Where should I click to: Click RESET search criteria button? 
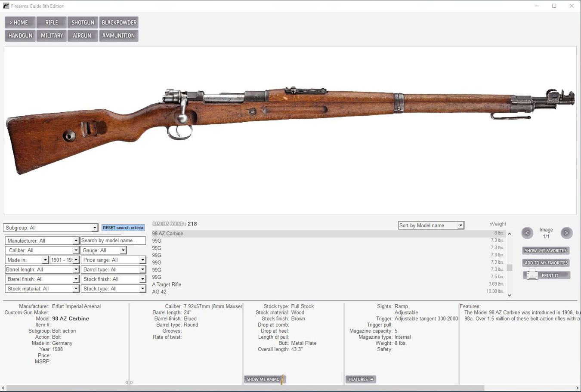(x=123, y=228)
